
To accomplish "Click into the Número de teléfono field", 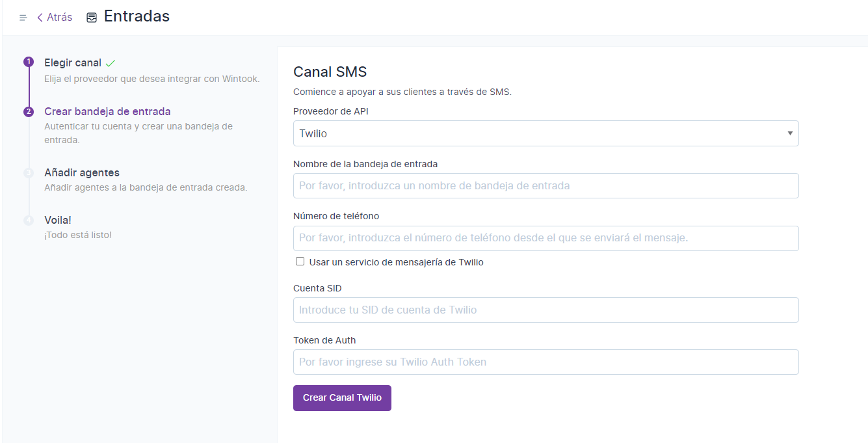I will click(546, 238).
